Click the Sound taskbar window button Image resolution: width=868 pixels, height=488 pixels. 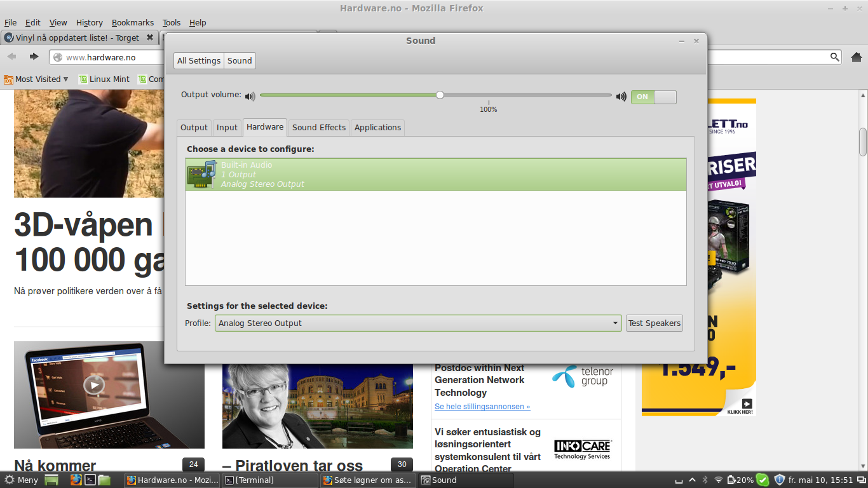[x=466, y=480]
